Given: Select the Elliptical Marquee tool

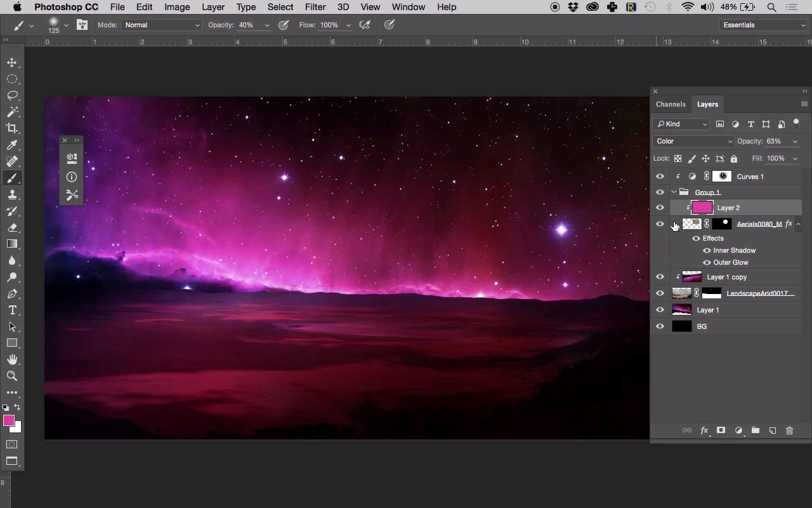Looking at the screenshot, I should pos(12,79).
